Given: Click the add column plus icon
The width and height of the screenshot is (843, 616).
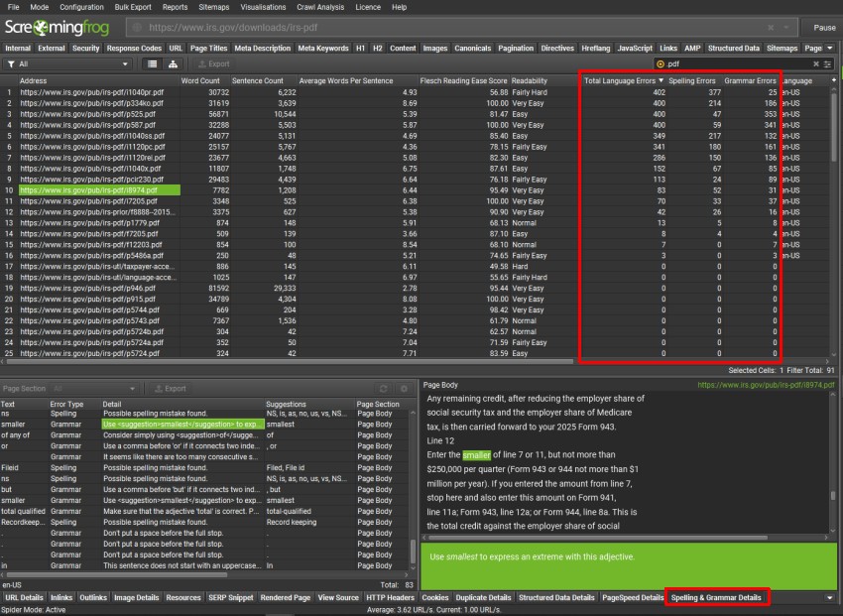Looking at the screenshot, I should point(834,80).
